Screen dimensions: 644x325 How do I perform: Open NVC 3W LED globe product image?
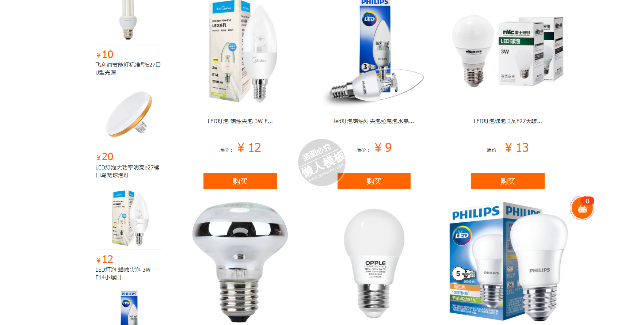coord(508,51)
